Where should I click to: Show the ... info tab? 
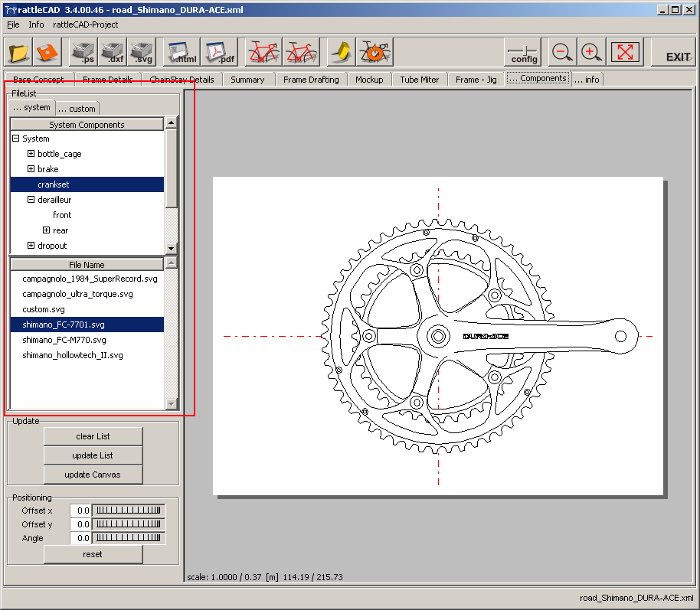point(587,80)
